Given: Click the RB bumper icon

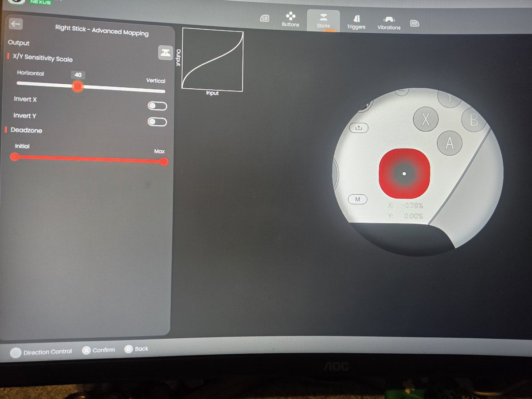Looking at the screenshot, I should pyautogui.click(x=415, y=23).
